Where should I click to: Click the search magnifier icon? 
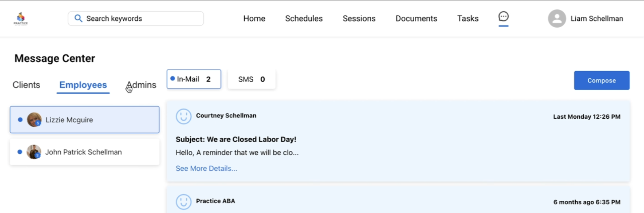tap(78, 18)
